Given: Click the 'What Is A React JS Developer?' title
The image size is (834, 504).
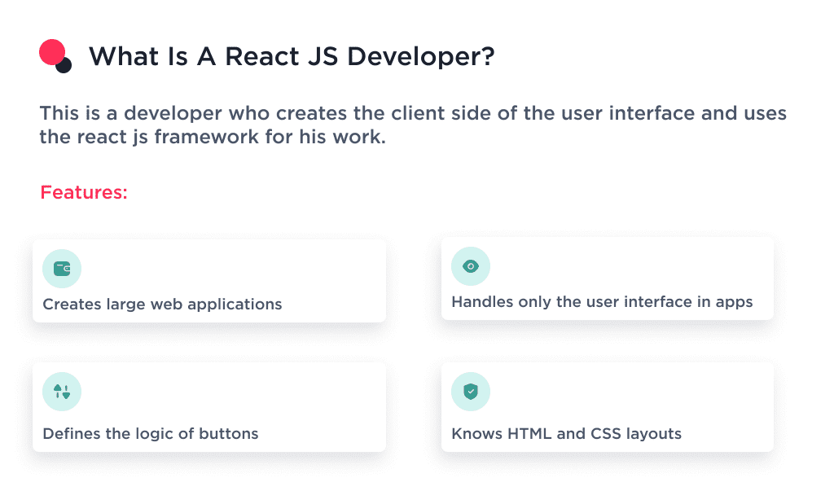Looking at the screenshot, I should 293,55.
